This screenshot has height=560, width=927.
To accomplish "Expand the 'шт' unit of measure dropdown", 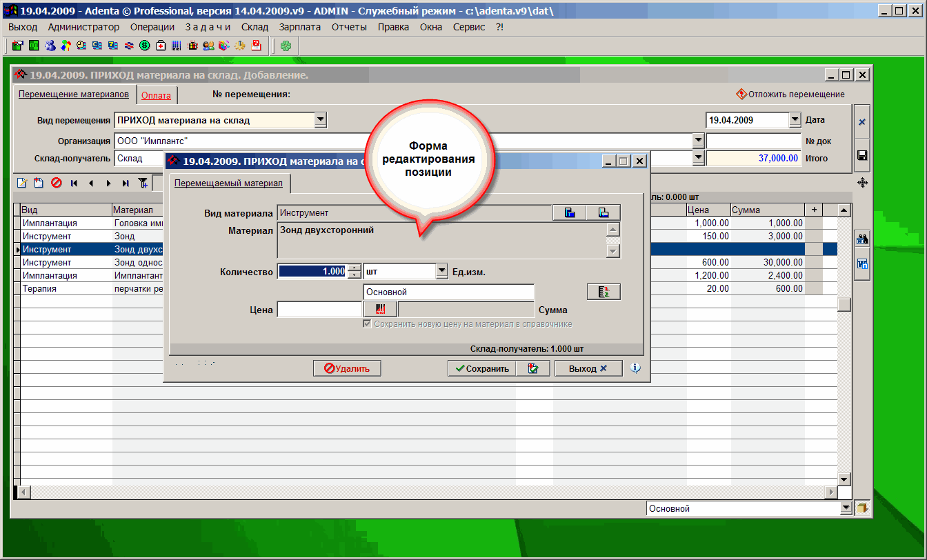I will pyautogui.click(x=442, y=272).
